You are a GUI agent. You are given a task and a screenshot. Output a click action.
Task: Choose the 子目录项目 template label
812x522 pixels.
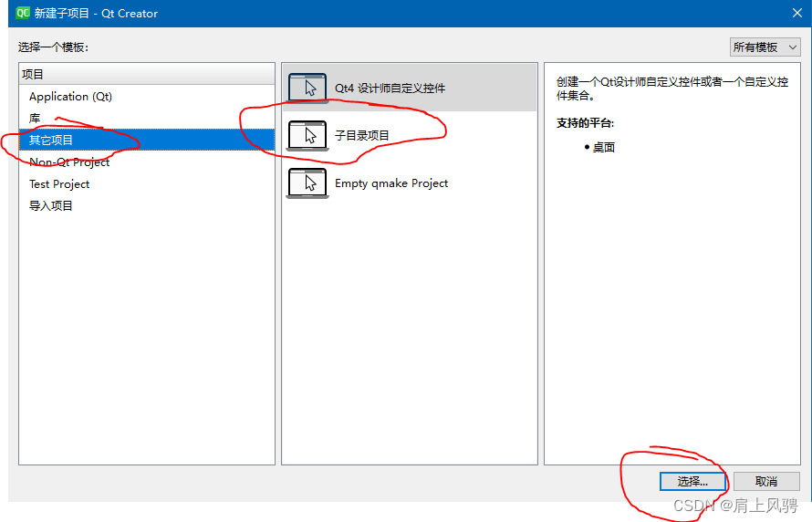pyautogui.click(x=361, y=136)
